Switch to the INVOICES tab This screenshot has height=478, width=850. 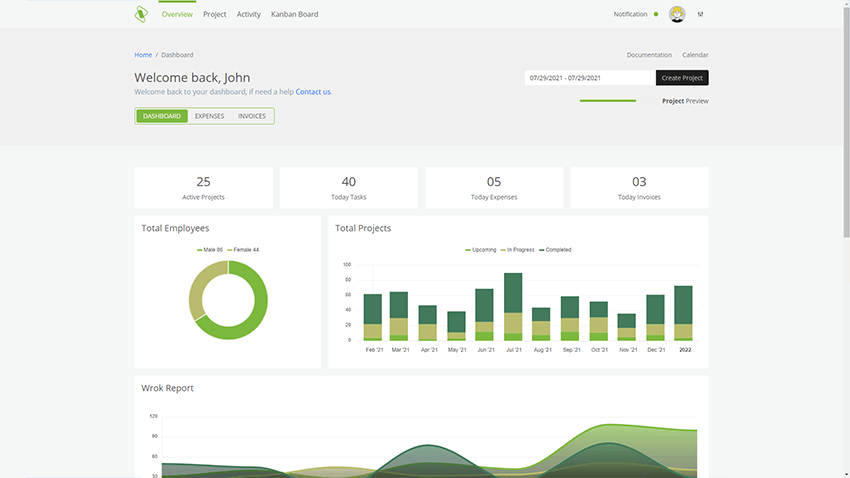(x=252, y=116)
